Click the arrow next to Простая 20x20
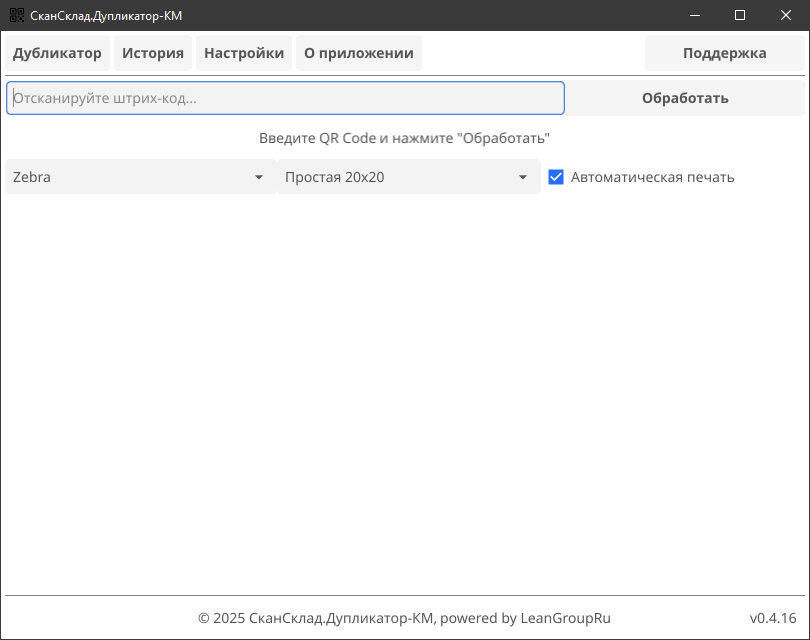Viewport: 810px width, 640px height. point(523,177)
